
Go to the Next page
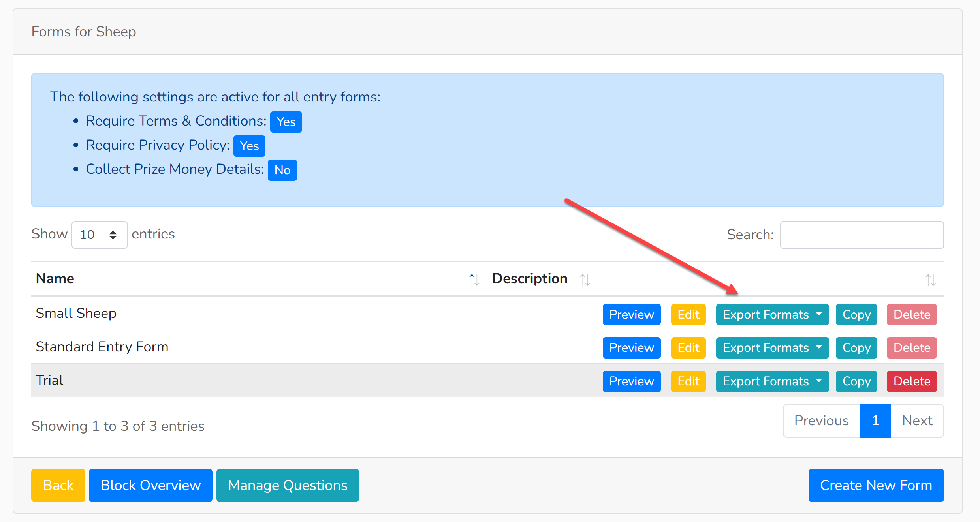pyautogui.click(x=917, y=421)
